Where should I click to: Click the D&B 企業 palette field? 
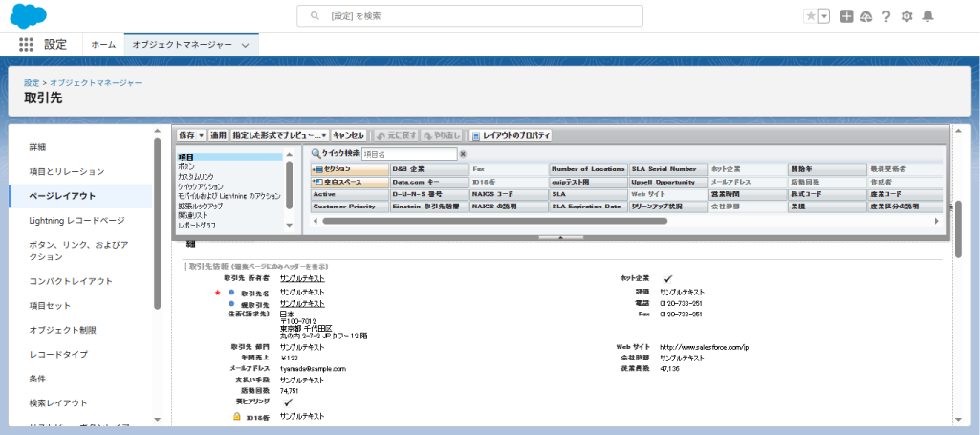coord(429,169)
